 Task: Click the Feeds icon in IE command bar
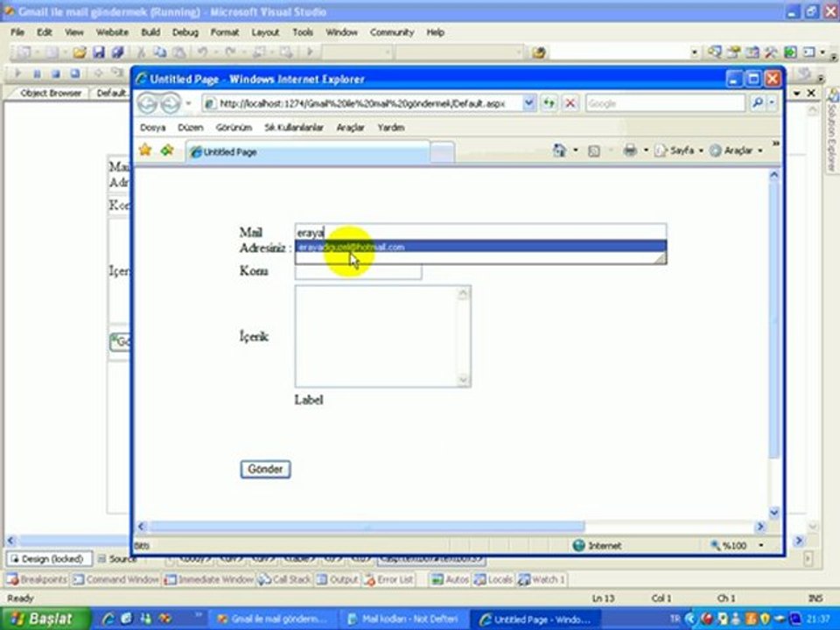[593, 151]
